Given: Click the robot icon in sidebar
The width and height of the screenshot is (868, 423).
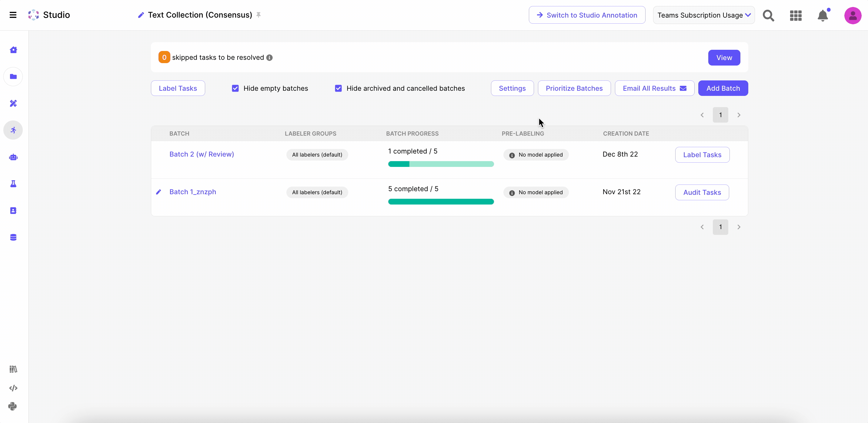Looking at the screenshot, I should click(x=13, y=157).
